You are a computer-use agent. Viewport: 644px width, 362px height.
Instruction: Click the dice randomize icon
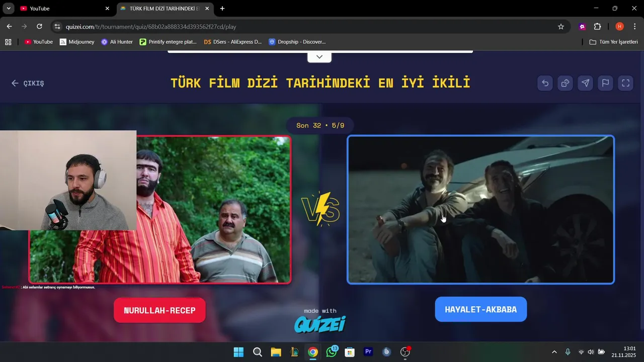(565, 83)
